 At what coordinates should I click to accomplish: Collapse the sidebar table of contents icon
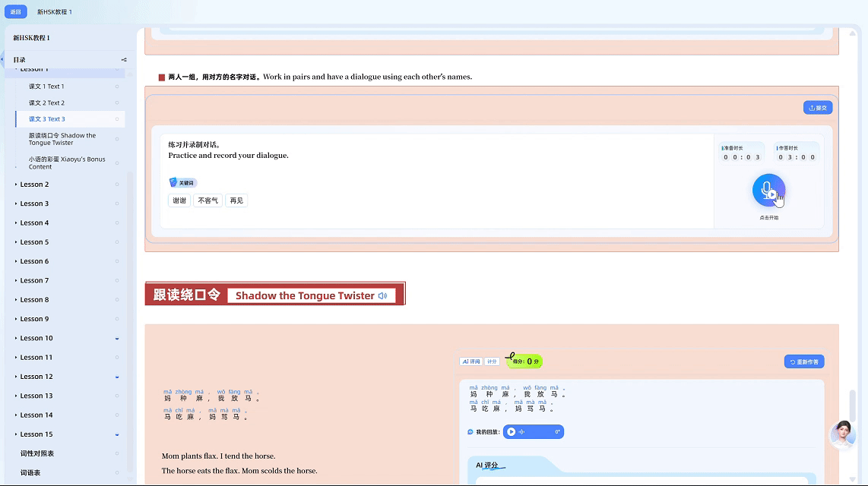click(124, 60)
